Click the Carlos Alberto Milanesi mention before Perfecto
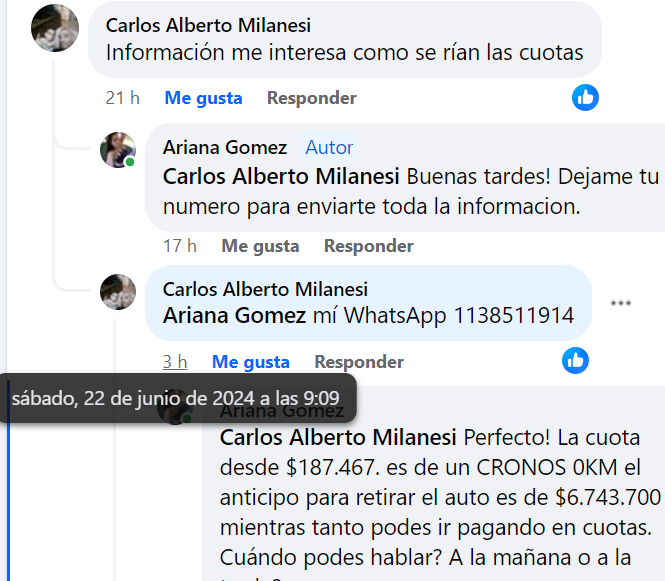 (x=338, y=437)
